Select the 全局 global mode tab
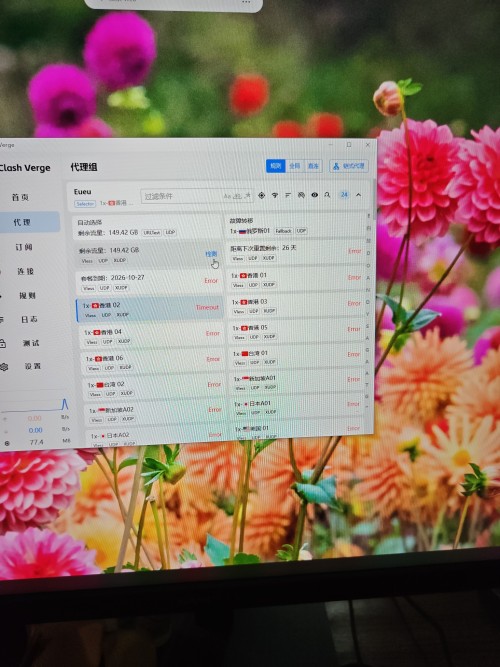Viewport: 500px width, 667px height. point(294,166)
